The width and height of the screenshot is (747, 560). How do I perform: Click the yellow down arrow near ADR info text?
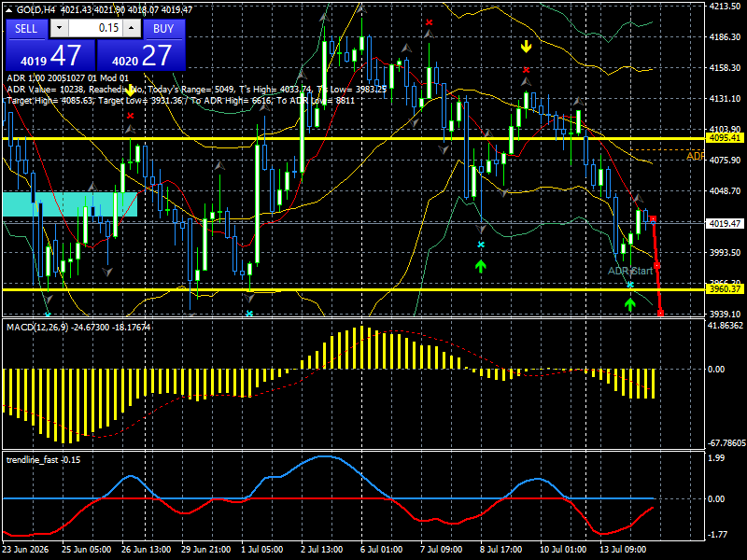pos(130,91)
